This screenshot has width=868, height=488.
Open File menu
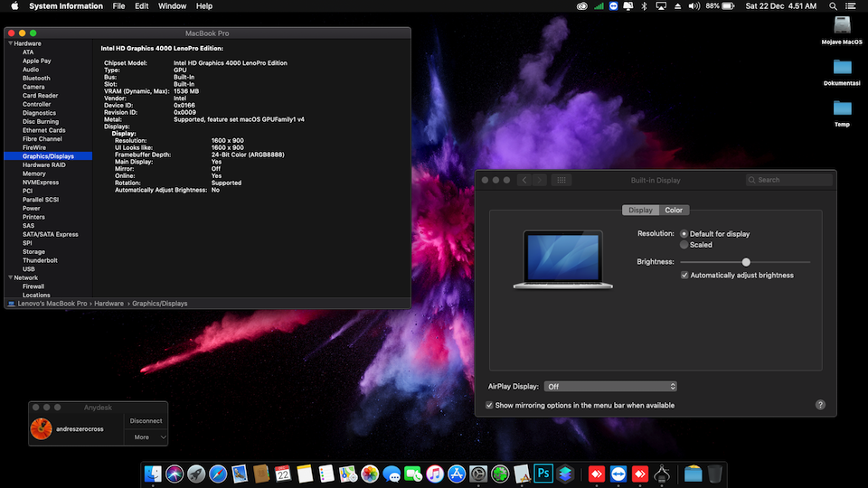point(119,6)
